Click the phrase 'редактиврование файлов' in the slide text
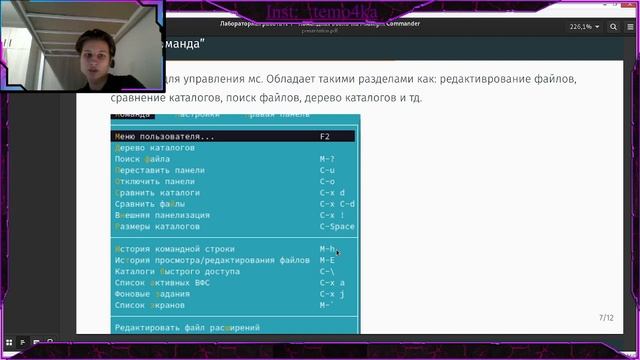 (508, 79)
